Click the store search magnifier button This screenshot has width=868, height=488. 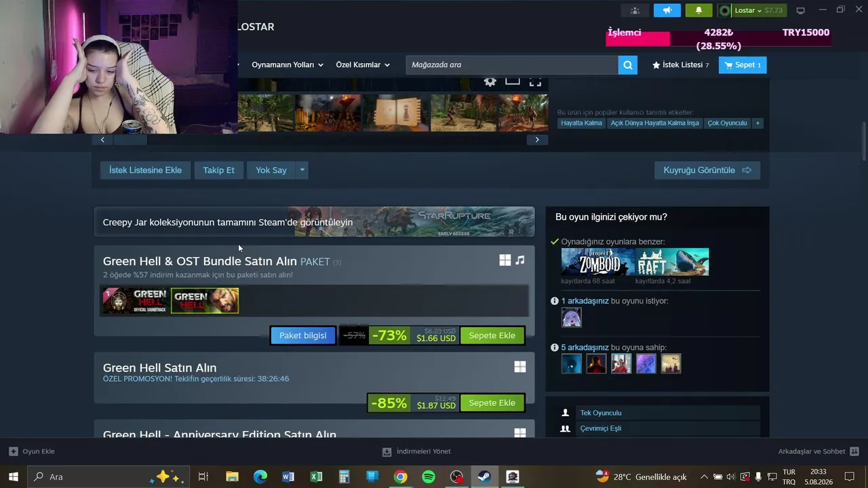point(628,65)
